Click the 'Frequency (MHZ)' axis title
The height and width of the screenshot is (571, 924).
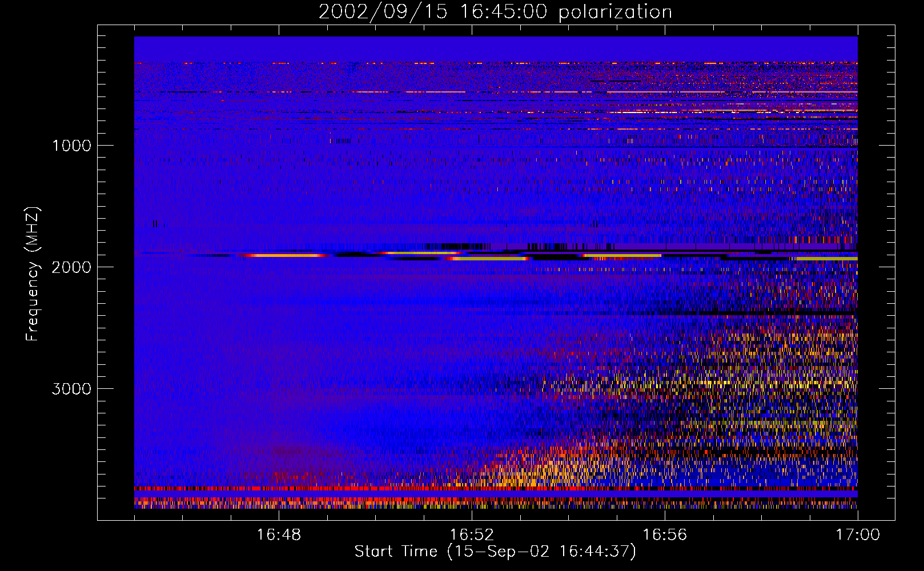tap(33, 274)
